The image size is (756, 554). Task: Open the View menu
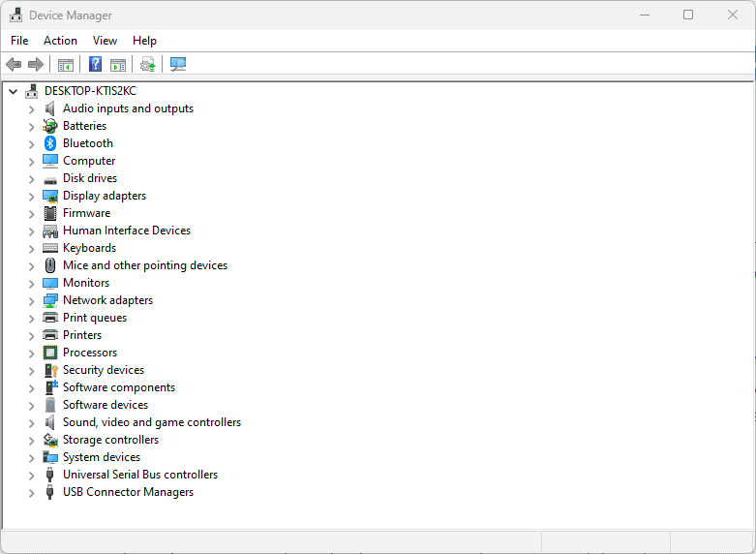[x=105, y=41]
